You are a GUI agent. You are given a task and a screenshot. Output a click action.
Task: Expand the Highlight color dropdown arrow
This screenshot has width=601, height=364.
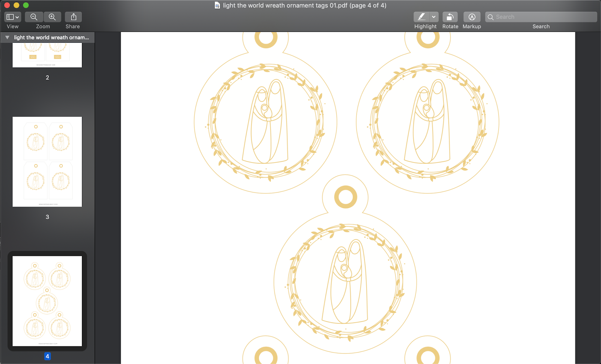pyautogui.click(x=434, y=17)
